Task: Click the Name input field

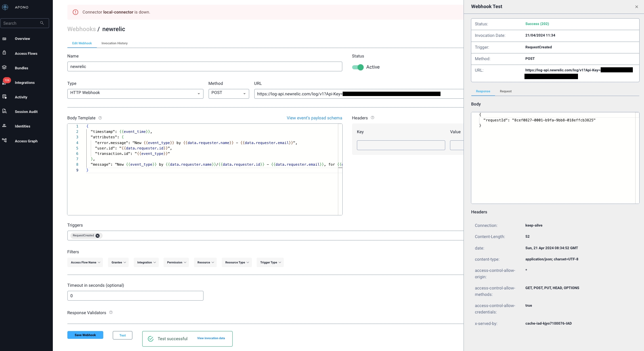Action: click(205, 67)
